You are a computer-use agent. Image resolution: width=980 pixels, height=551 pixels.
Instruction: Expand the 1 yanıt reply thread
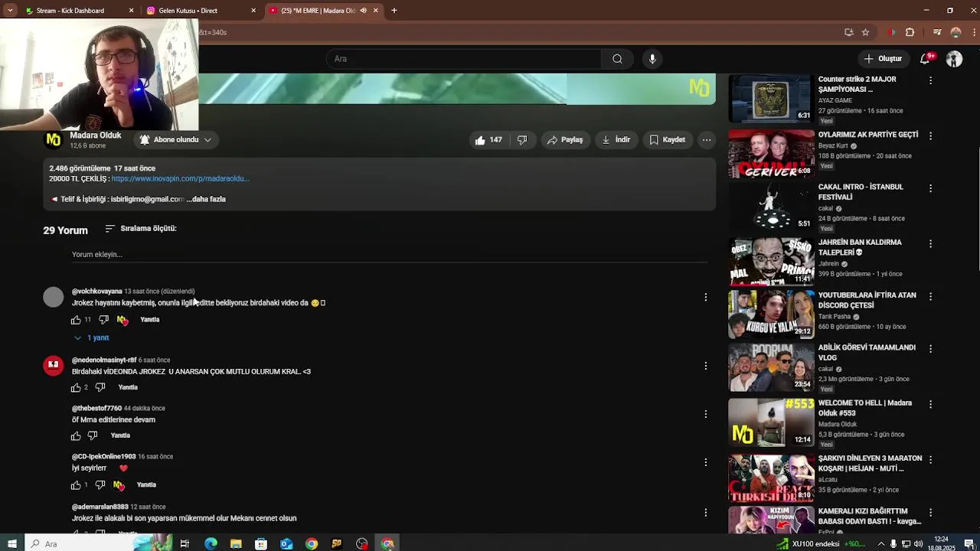click(x=91, y=338)
